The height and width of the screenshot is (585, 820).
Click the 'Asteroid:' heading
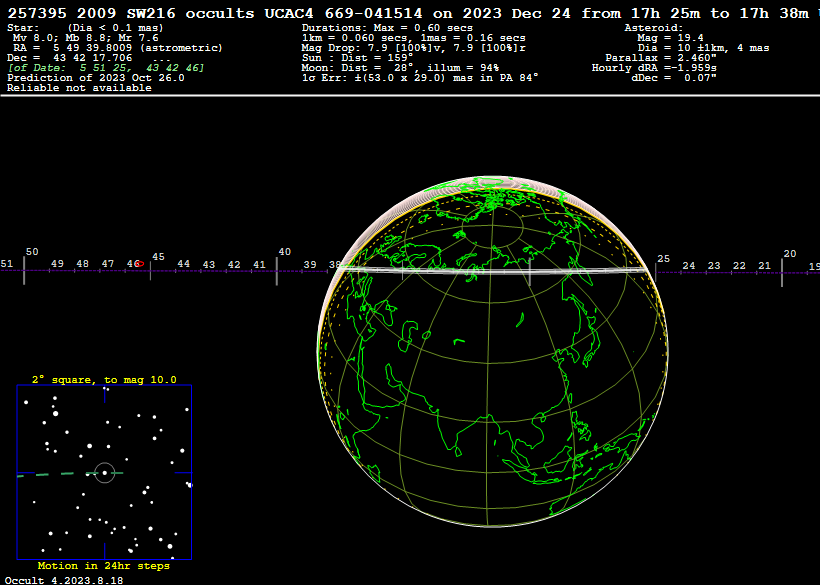tap(654, 28)
